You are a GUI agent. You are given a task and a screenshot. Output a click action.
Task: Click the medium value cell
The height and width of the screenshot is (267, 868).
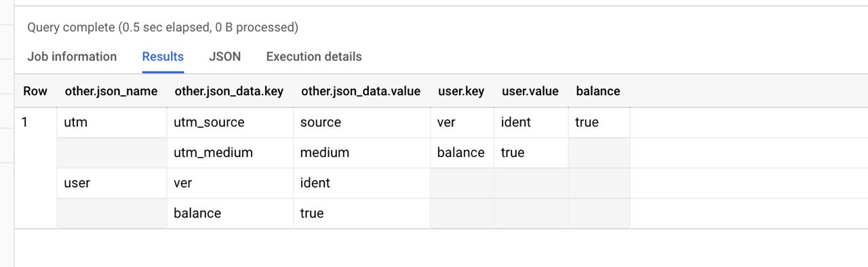pos(362,153)
